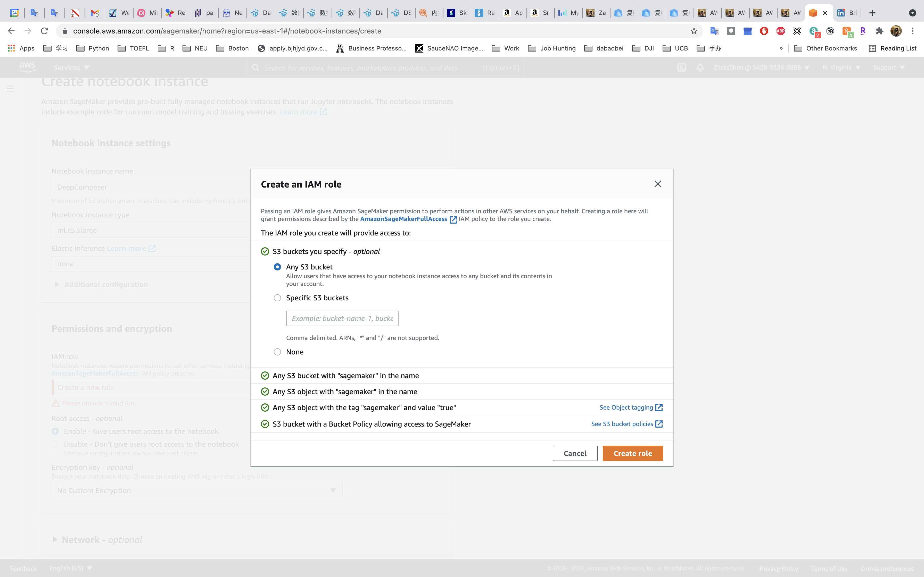Image resolution: width=924 pixels, height=577 pixels.
Task: Click the Create role button
Action: (x=632, y=453)
